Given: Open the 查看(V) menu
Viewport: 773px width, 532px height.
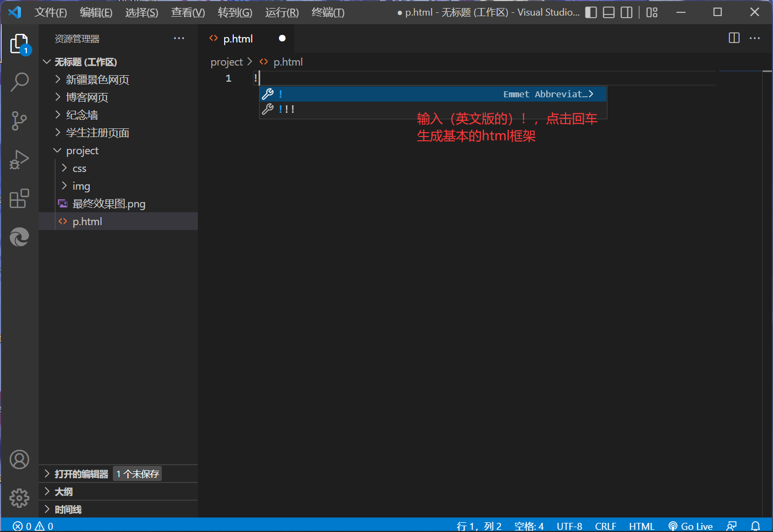Looking at the screenshot, I should pos(188,12).
